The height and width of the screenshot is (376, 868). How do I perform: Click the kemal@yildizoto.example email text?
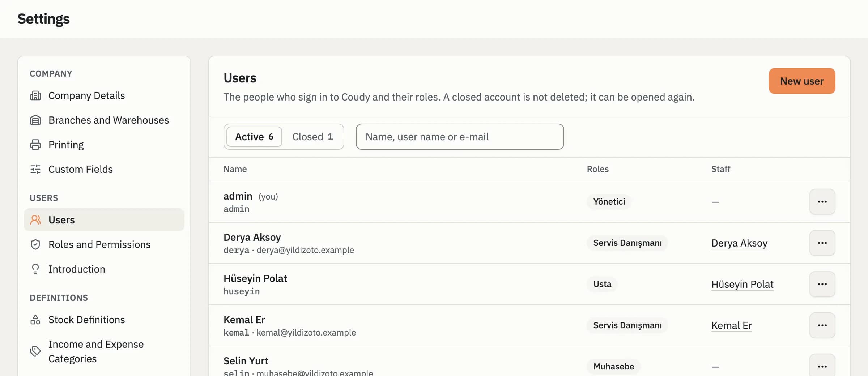coord(306,333)
